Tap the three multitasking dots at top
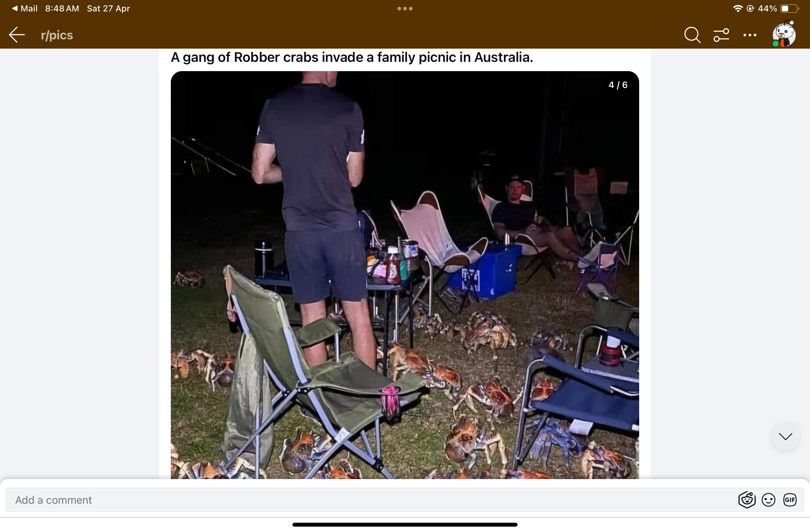The width and height of the screenshot is (810, 532). (x=405, y=9)
